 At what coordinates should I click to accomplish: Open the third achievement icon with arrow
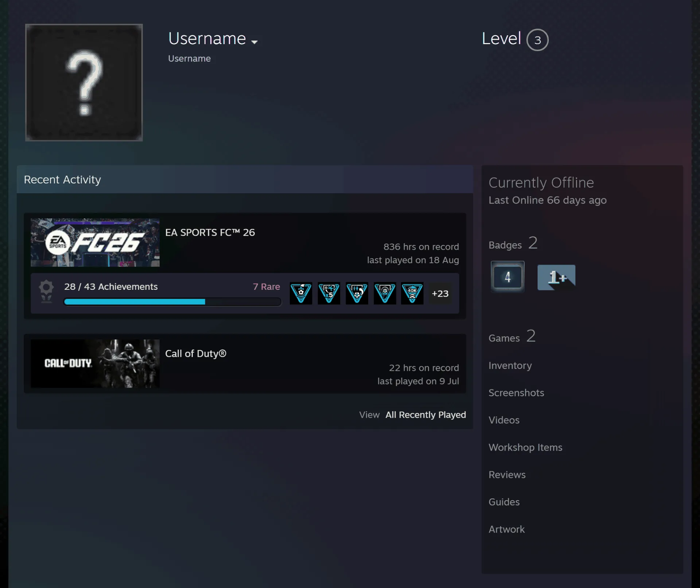tap(357, 293)
